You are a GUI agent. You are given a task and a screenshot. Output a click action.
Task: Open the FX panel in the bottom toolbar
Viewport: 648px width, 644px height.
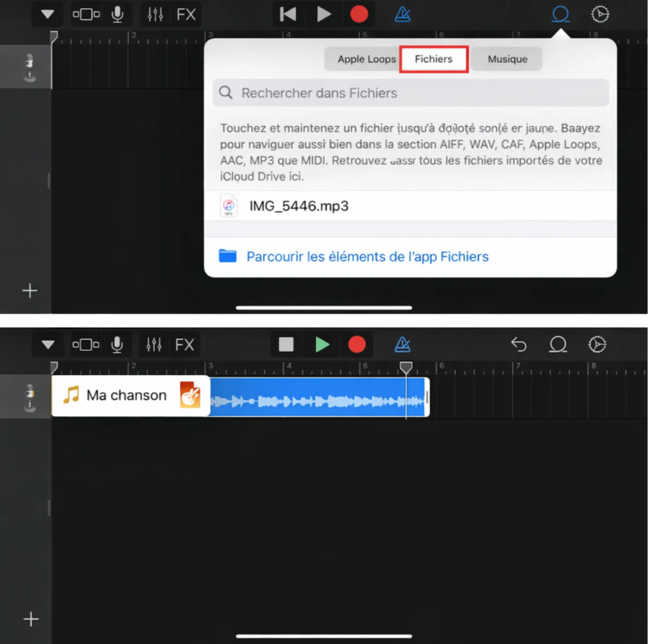point(185,345)
